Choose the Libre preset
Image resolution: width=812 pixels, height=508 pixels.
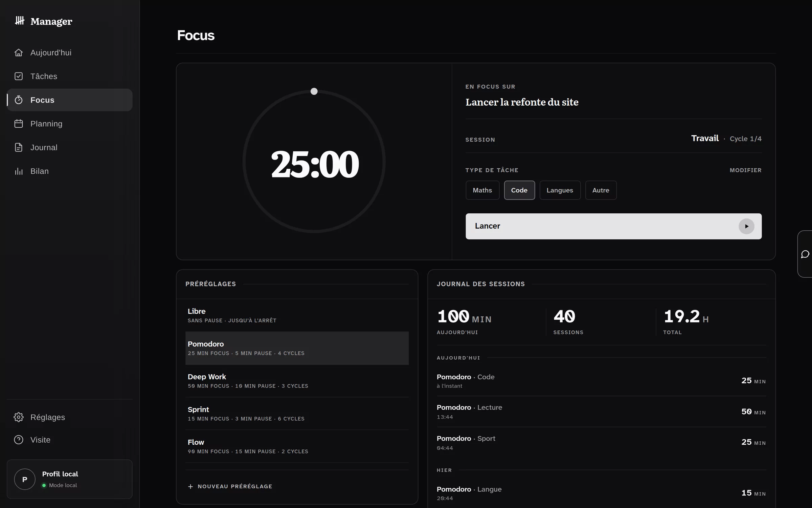297,315
